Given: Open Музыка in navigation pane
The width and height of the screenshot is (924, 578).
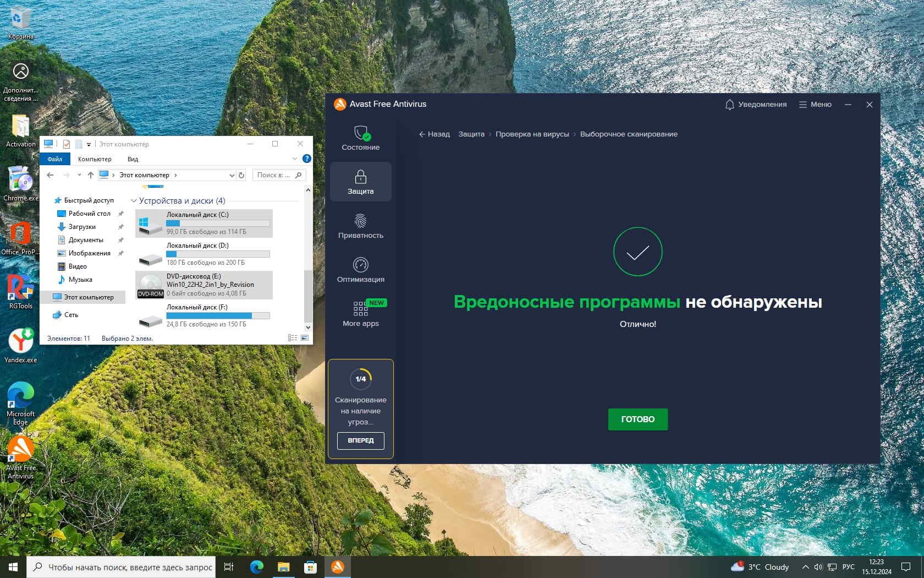Looking at the screenshot, I should 80,280.
